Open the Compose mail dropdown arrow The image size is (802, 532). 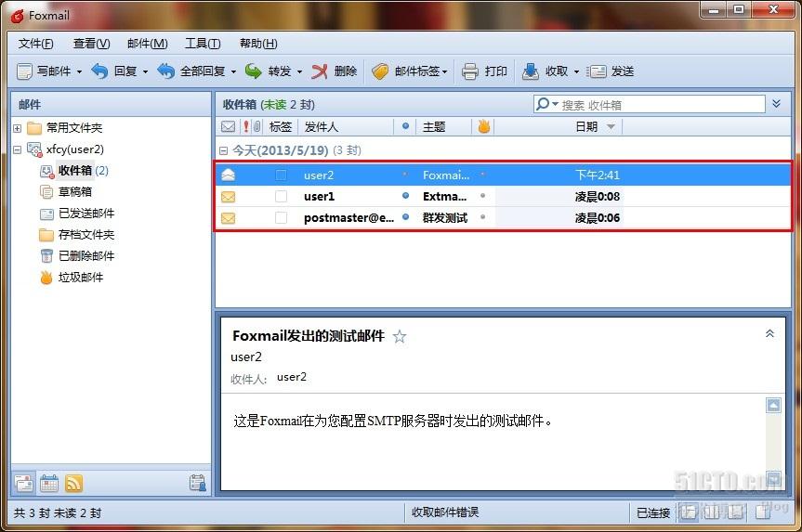79,71
